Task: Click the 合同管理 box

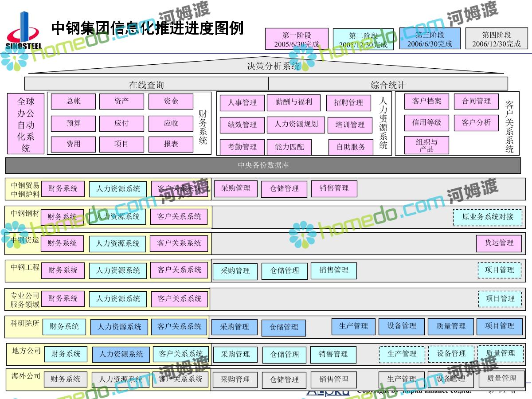Action: point(476,102)
